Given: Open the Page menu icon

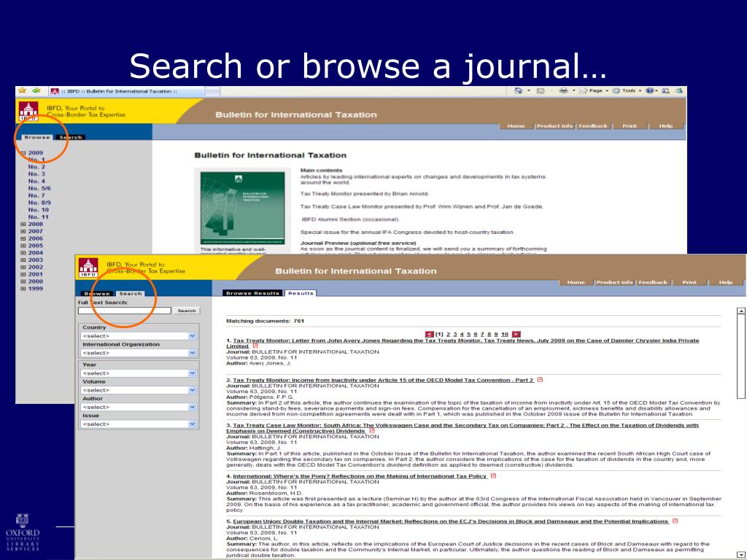Looking at the screenshot, I should (x=583, y=90).
